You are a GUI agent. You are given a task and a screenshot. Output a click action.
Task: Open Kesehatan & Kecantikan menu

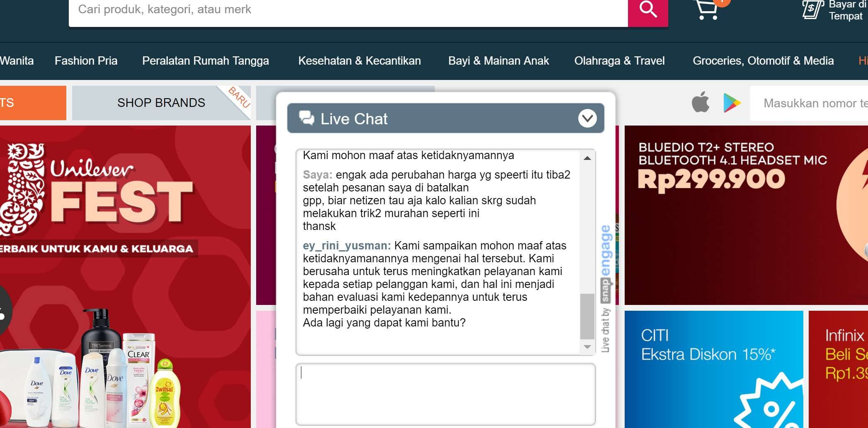[x=359, y=61]
